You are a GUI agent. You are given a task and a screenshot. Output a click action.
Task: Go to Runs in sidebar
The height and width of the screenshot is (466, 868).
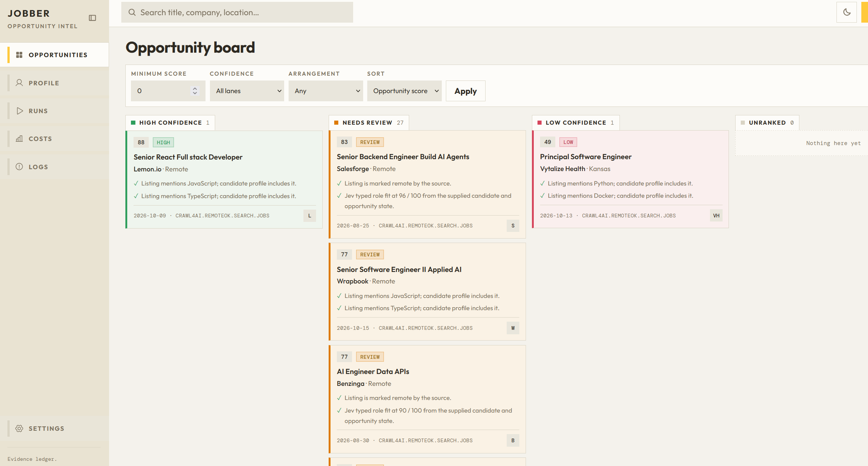[55, 111]
